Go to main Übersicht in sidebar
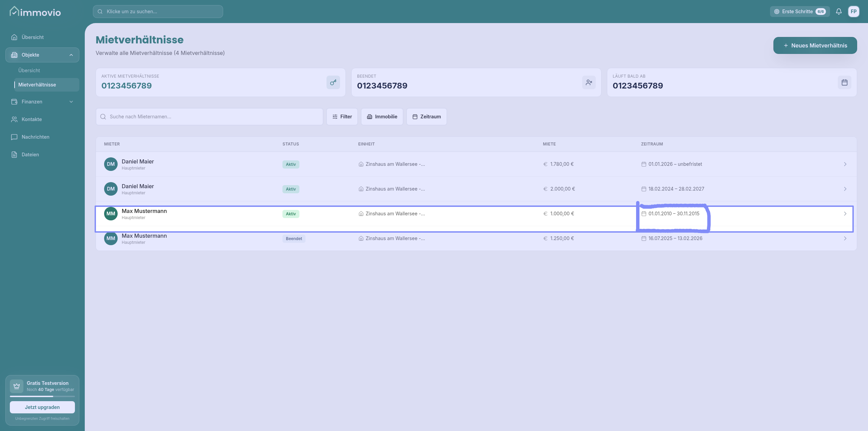The image size is (868, 431). point(33,37)
